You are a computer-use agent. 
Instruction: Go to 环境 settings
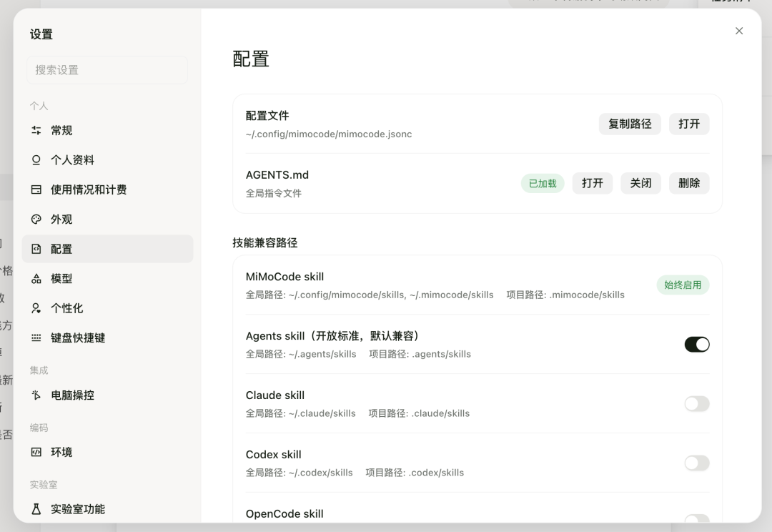[107, 452]
